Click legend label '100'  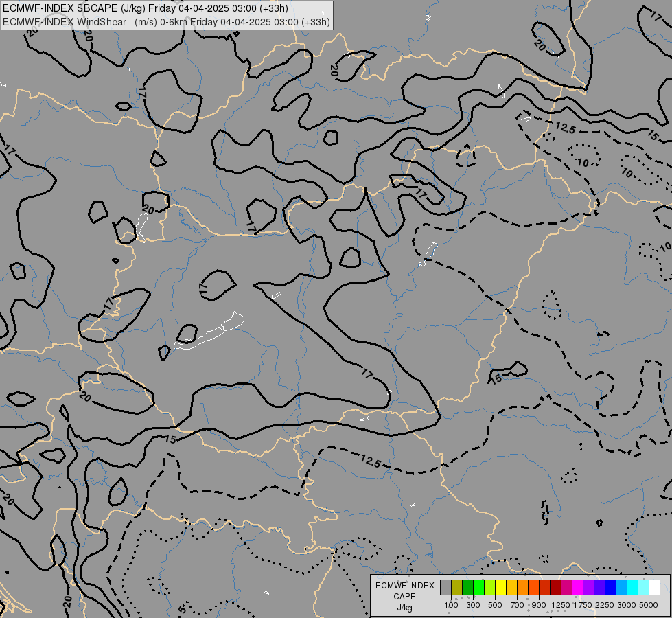click(451, 605)
